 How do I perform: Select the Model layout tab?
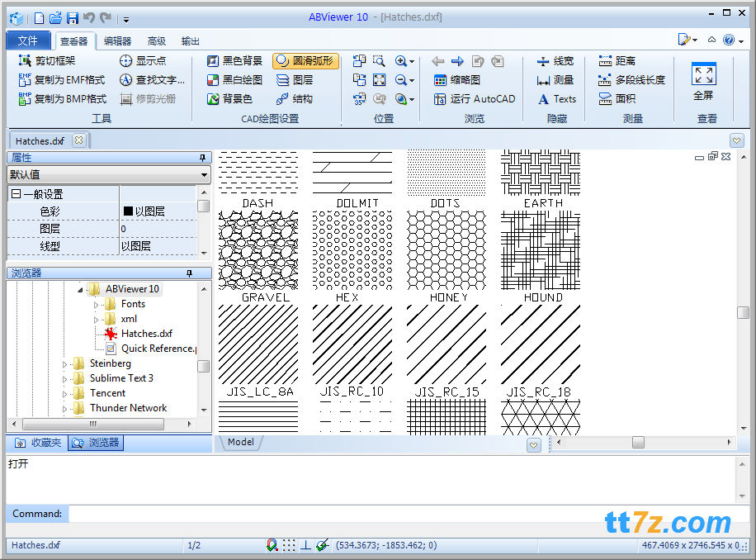pyautogui.click(x=241, y=442)
